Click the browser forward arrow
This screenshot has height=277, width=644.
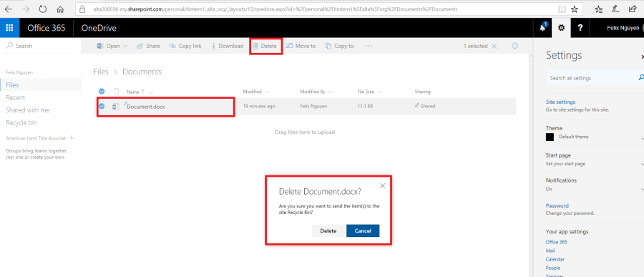[x=26, y=9]
